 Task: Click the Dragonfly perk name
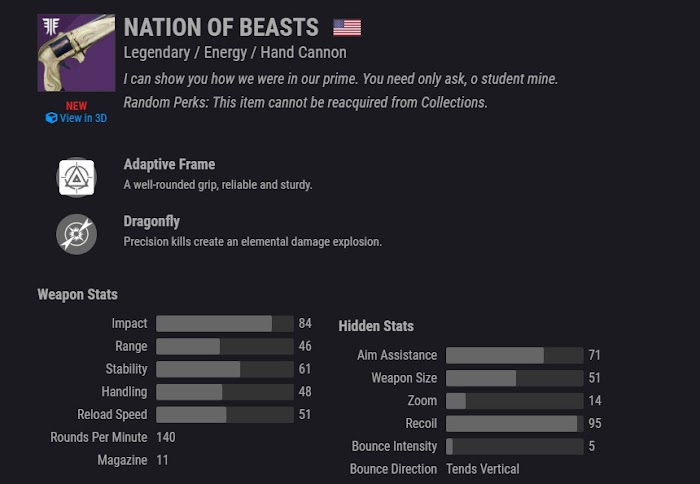pyautogui.click(x=152, y=221)
